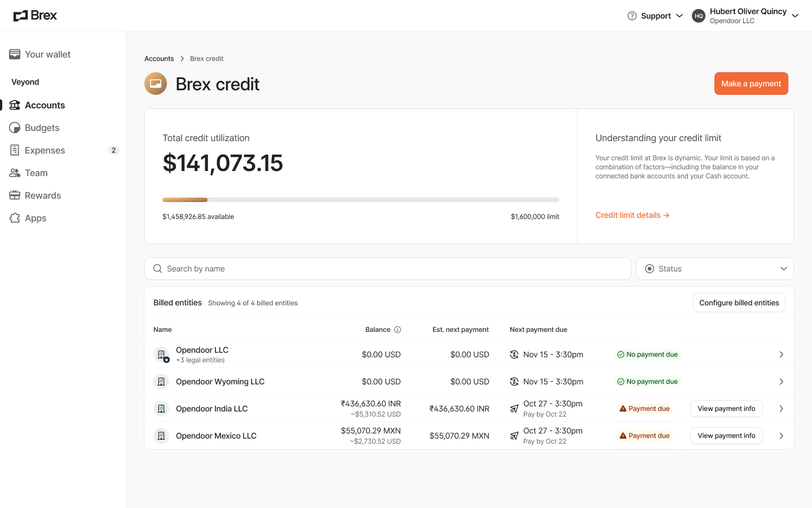Click Opendoor LLC entity icon

point(161,354)
